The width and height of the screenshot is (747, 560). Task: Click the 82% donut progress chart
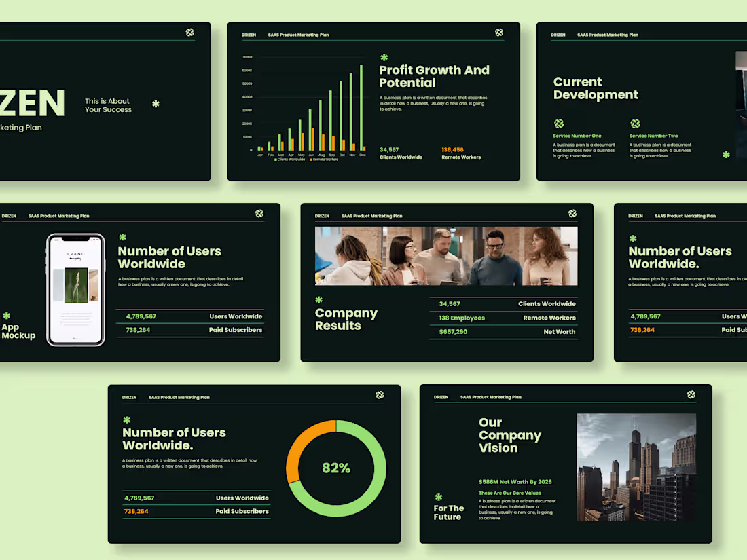coord(337,467)
